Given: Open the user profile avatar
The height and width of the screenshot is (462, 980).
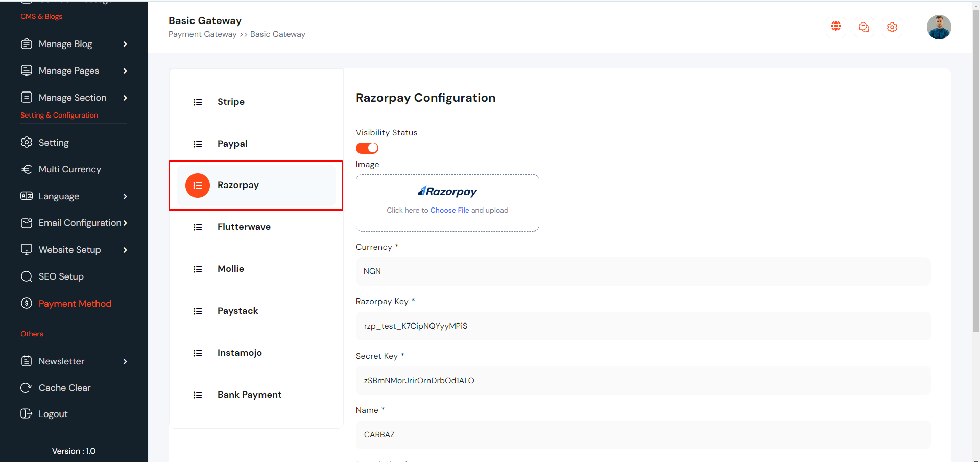Looking at the screenshot, I should (x=939, y=27).
